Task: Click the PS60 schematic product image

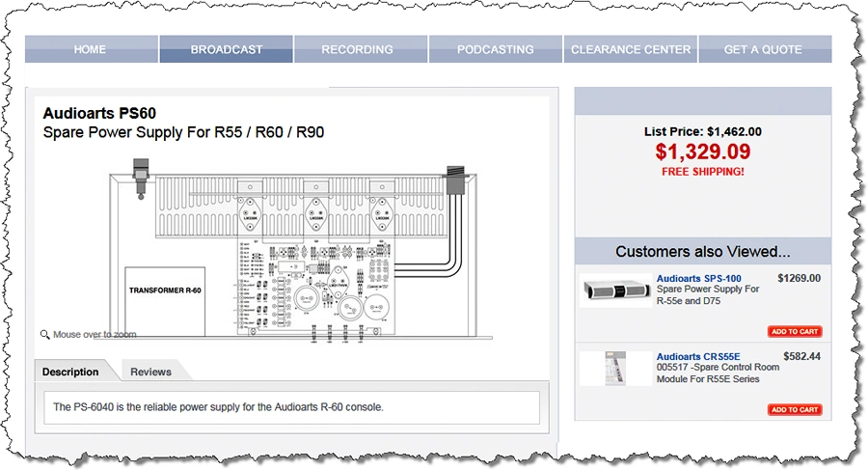Action: (x=301, y=251)
